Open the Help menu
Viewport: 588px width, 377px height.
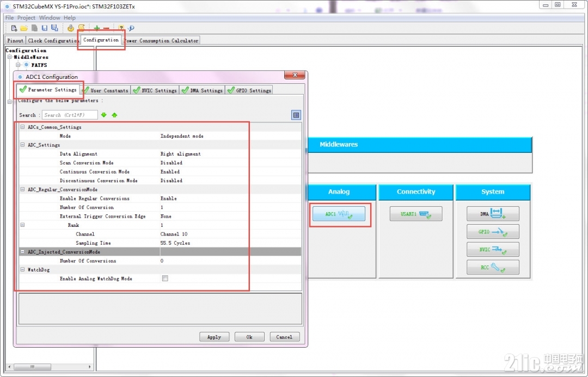[x=69, y=17]
